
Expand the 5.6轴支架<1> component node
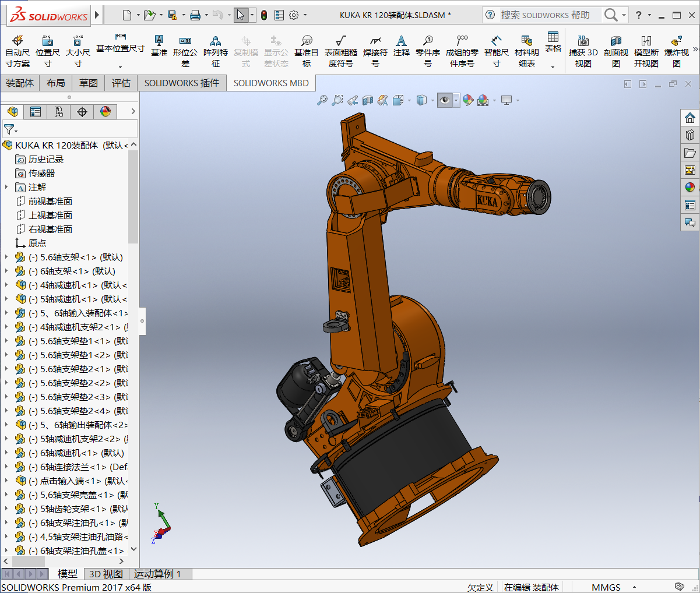pyautogui.click(x=6, y=257)
